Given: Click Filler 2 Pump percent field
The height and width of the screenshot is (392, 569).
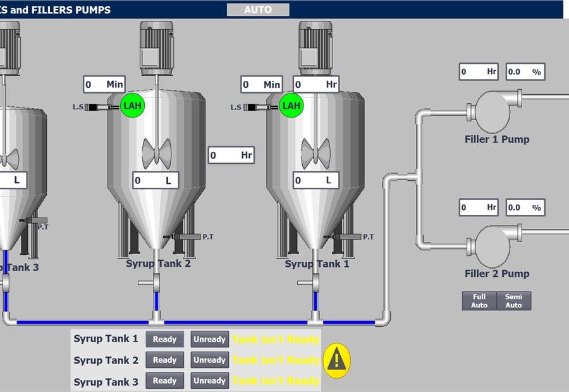Looking at the screenshot, I should pos(525,207).
